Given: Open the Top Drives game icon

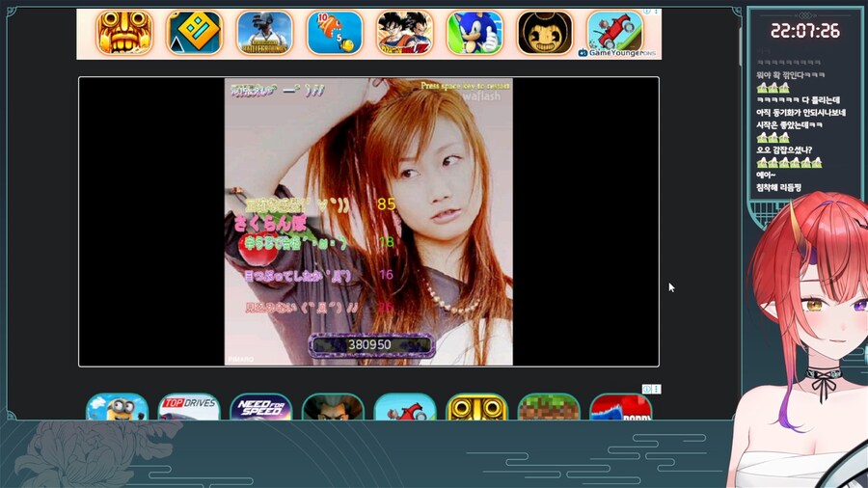Looking at the screenshot, I should [x=189, y=408].
